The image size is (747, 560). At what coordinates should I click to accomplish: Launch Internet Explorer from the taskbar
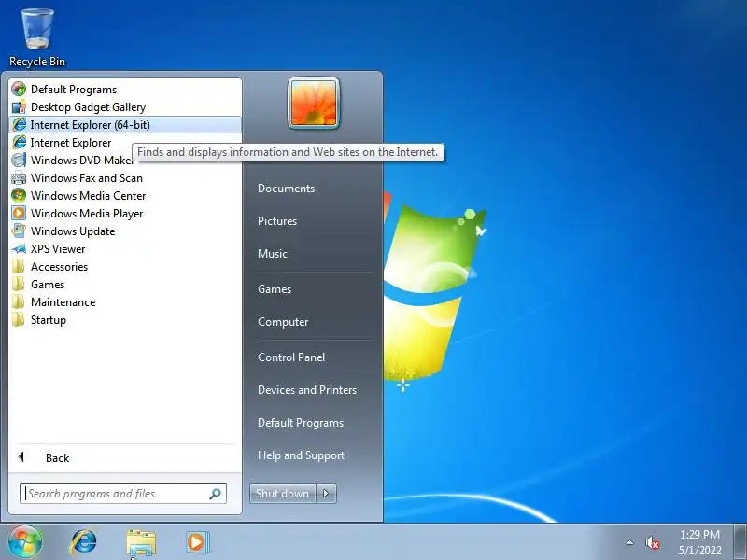83,542
